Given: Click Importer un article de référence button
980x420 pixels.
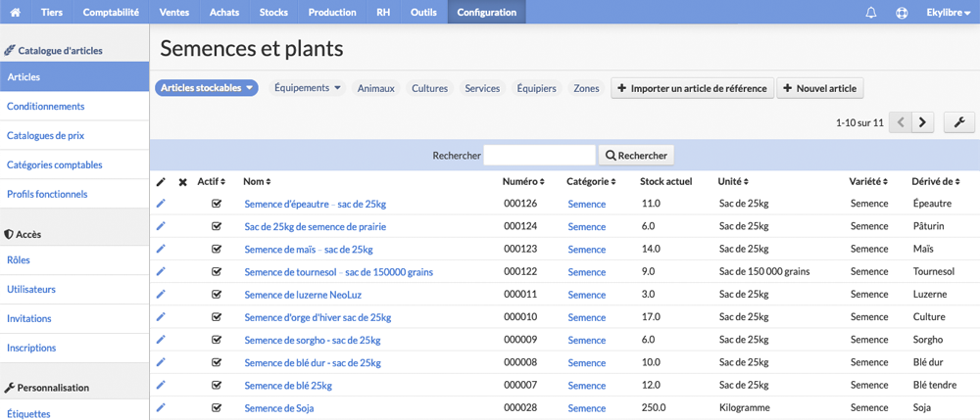Looking at the screenshot, I should click(x=693, y=88).
